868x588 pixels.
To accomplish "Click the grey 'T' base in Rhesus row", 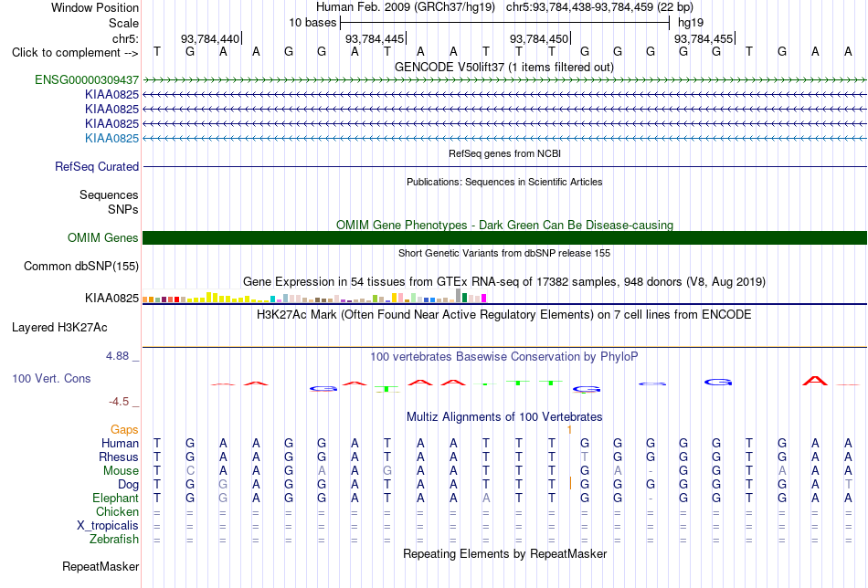I will tap(584, 457).
